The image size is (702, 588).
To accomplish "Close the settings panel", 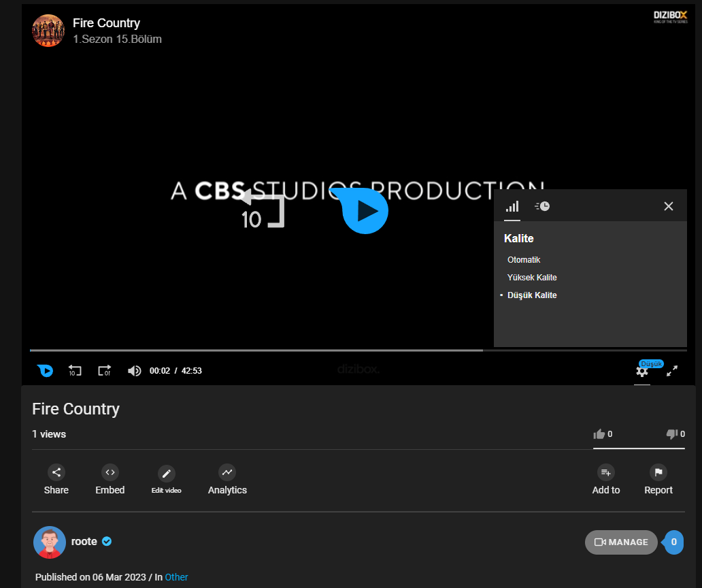I will pos(669,206).
